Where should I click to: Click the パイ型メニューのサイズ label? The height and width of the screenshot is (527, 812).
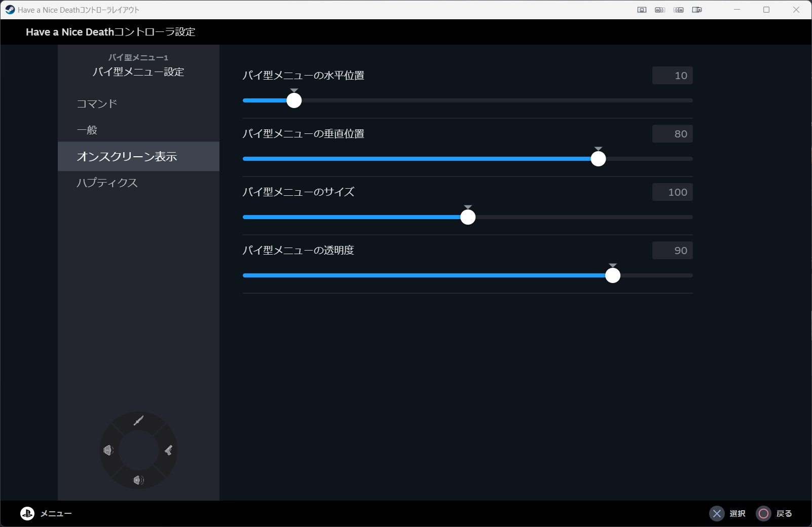pos(298,192)
